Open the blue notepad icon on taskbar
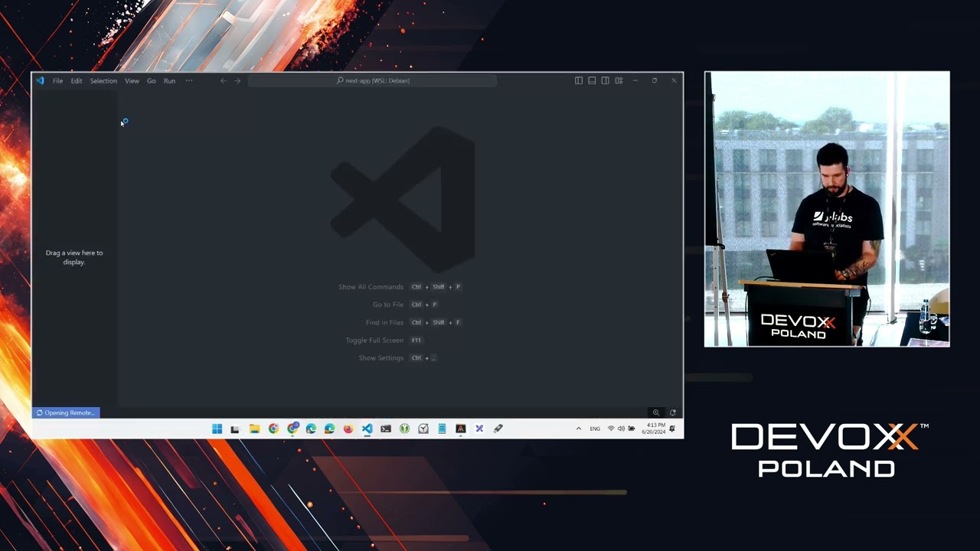 442,429
